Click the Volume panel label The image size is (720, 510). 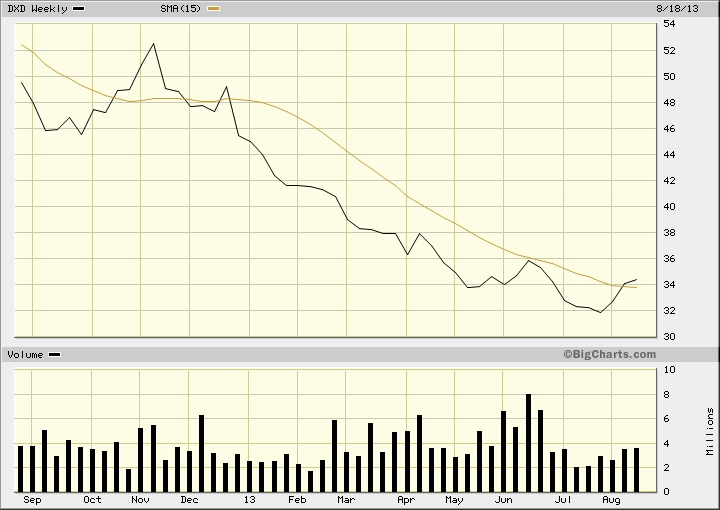coord(25,355)
